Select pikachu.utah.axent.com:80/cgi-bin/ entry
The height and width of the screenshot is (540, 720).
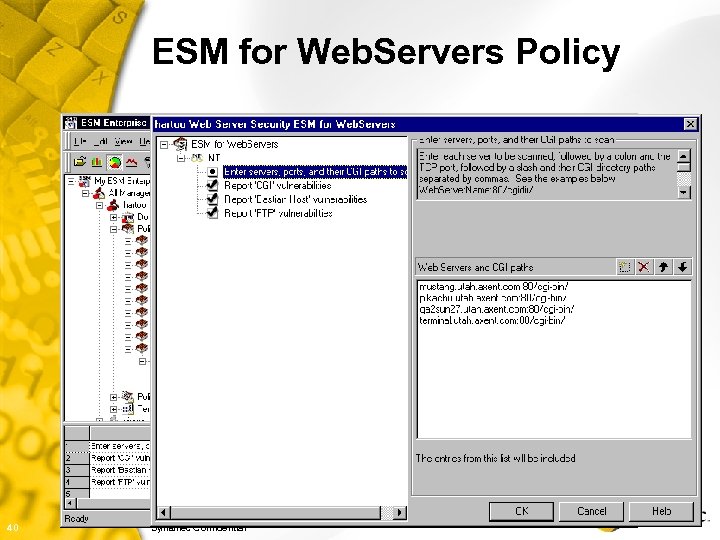click(493, 298)
